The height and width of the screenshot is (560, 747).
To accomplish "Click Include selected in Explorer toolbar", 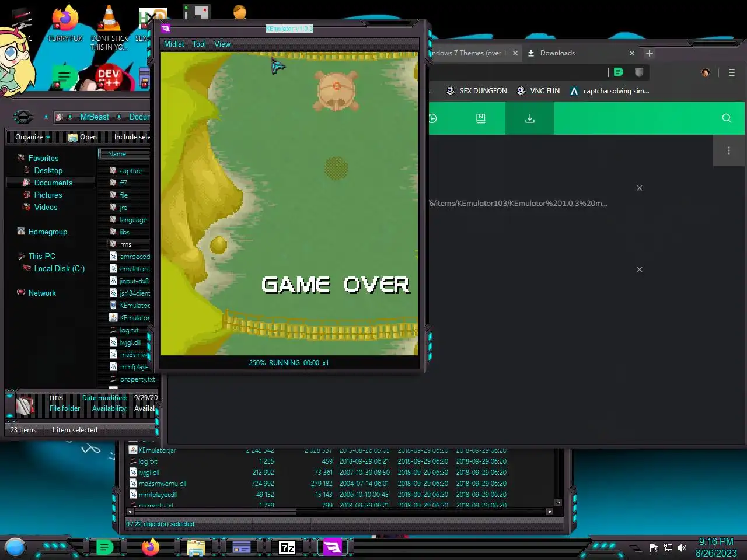I will [132, 137].
